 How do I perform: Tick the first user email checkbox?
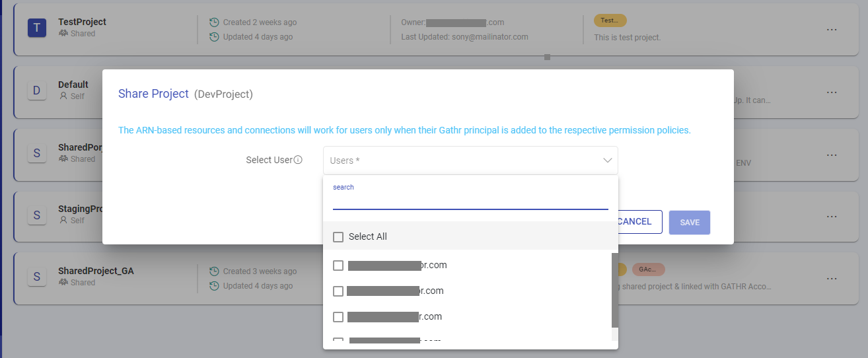click(338, 266)
